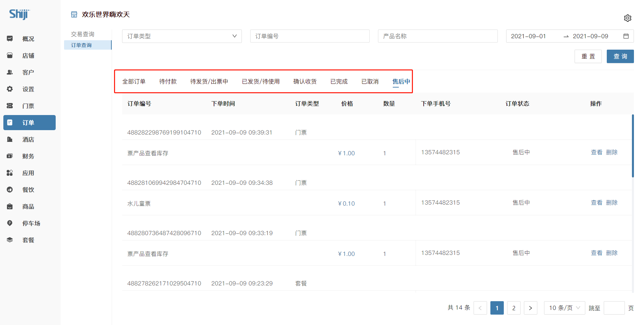644x325 pixels.
Task: Click the timestamp 2021-09-09 09:39:31
Action: click(x=242, y=132)
